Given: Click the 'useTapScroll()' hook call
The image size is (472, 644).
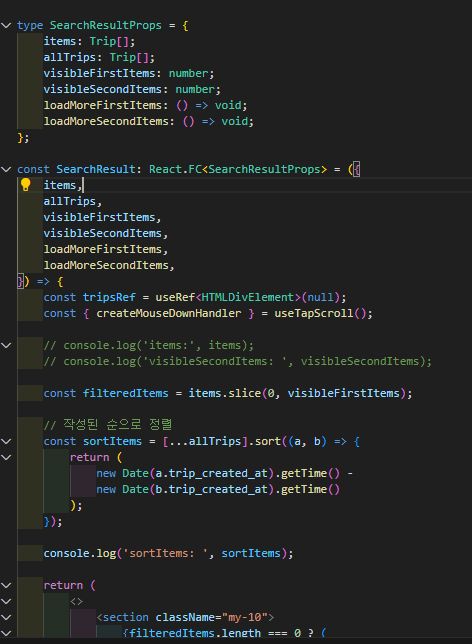Looking at the screenshot, I should (320, 313).
